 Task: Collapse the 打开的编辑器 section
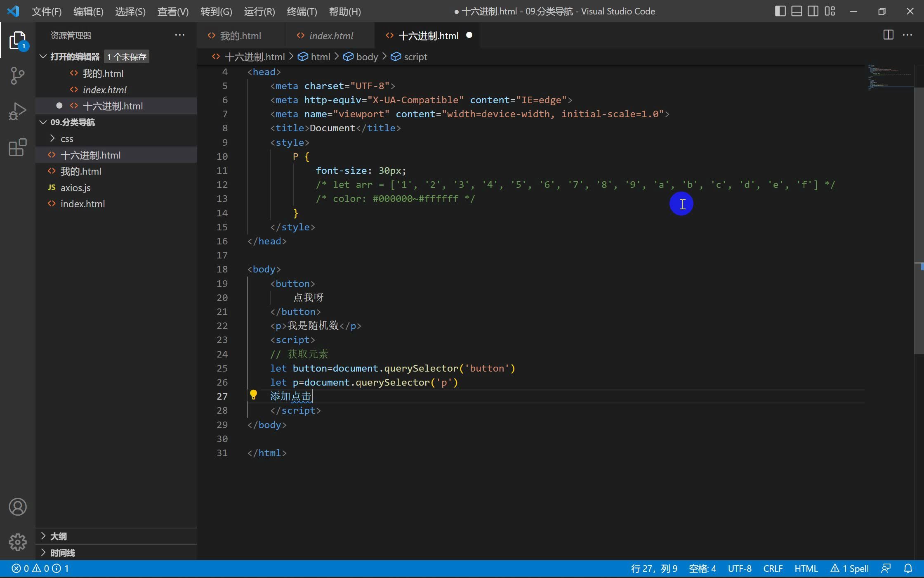pos(43,57)
